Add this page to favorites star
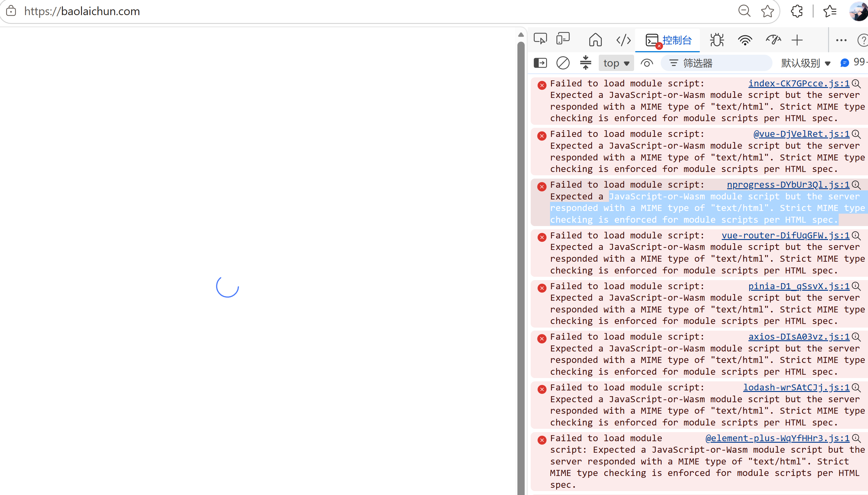868x495 pixels. (767, 11)
